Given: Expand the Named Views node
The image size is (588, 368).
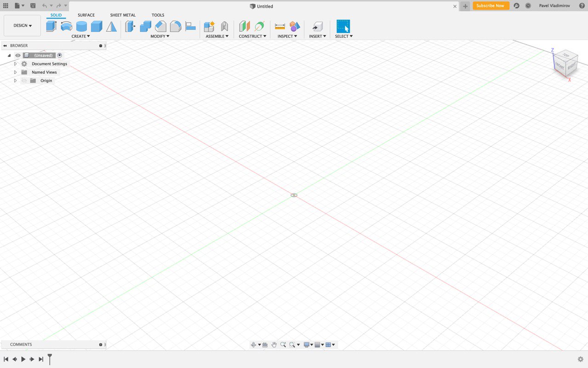Looking at the screenshot, I should (15, 72).
